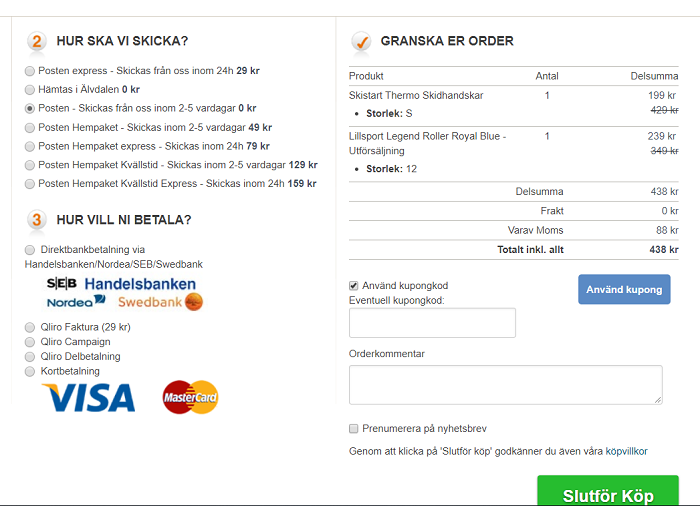Screen dimensions: 700x506
Task: Click the Handelsbanken bank logo
Action: (x=140, y=284)
